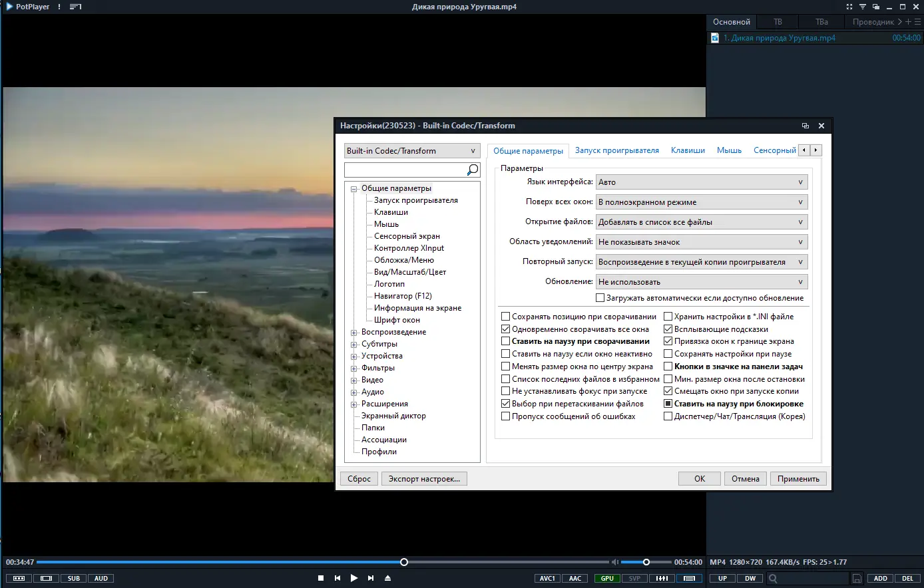This screenshot has width=924, height=588.
Task: Click the volume slider handle
Action: pos(646,562)
